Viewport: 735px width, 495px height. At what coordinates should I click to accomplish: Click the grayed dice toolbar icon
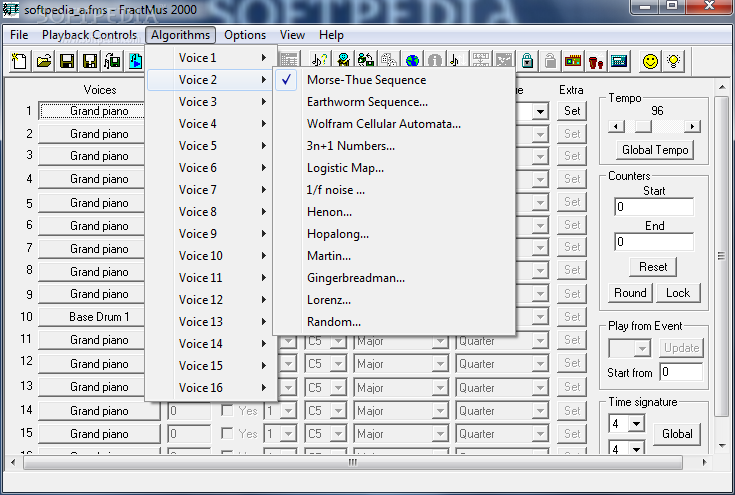(x=389, y=61)
